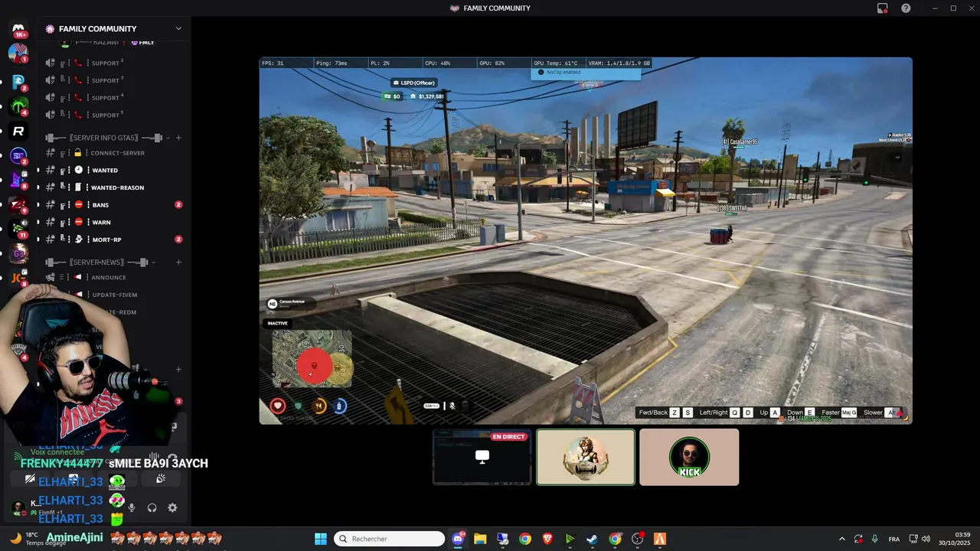Open the orange FiveM taskbar icon
The image size is (980, 551).
click(x=659, y=539)
